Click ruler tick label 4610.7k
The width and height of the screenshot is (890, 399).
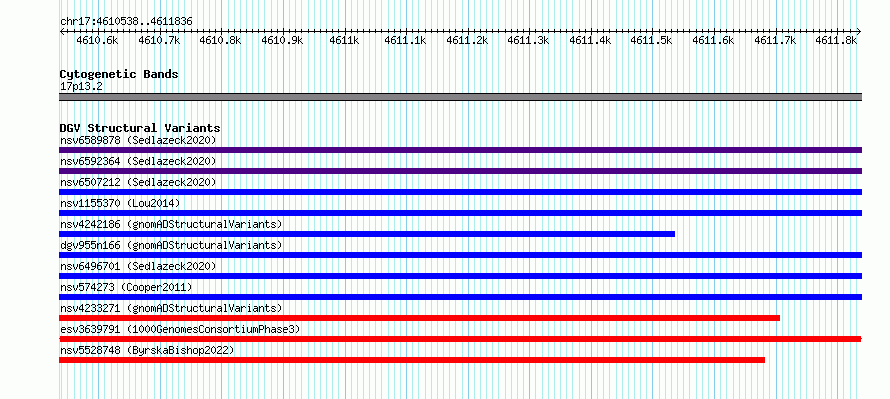point(158,40)
